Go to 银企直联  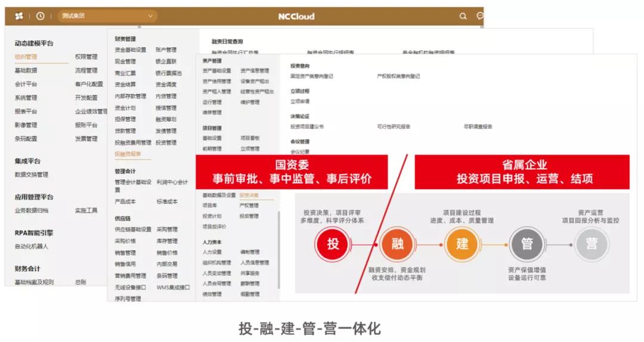pos(166,61)
